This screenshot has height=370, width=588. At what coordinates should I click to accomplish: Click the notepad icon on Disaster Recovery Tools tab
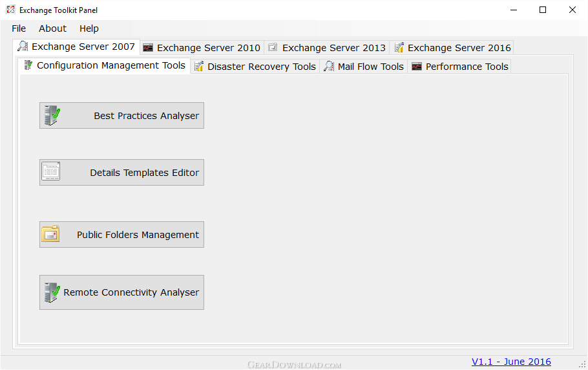199,67
